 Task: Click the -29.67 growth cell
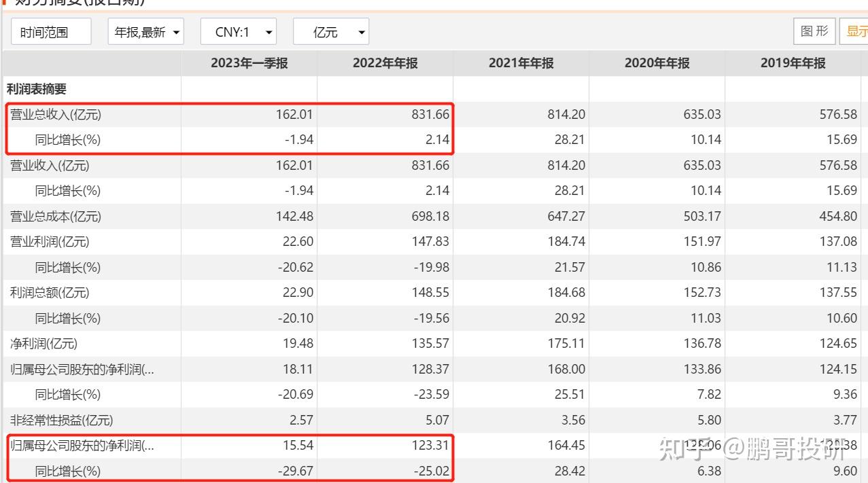coord(296,471)
